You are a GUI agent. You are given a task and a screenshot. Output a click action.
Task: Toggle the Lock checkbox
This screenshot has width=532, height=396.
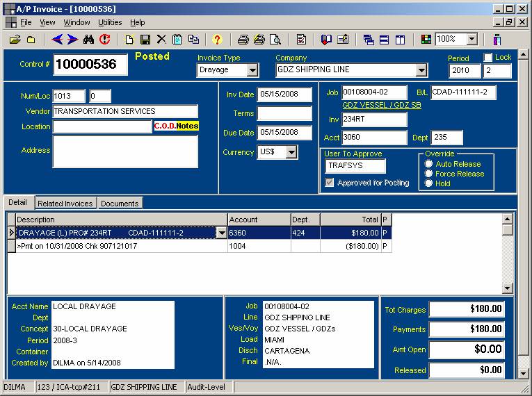click(x=487, y=58)
